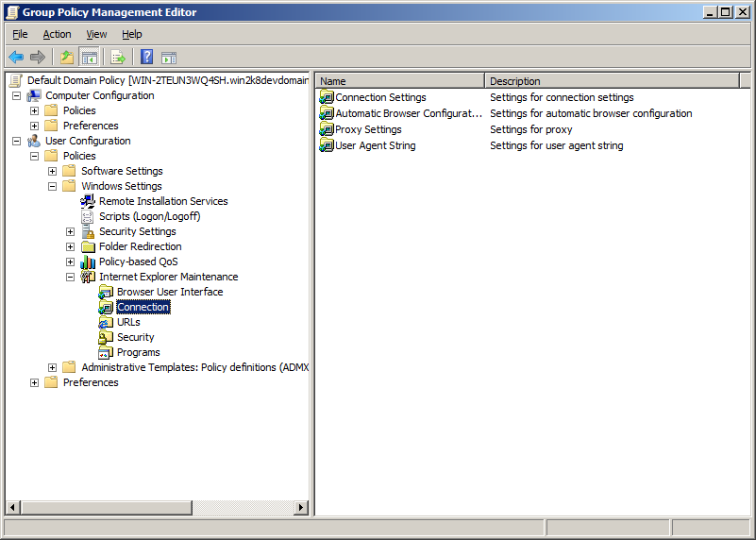The image size is (756, 540).
Task: Select Connection Settings in the list
Action: tap(380, 97)
